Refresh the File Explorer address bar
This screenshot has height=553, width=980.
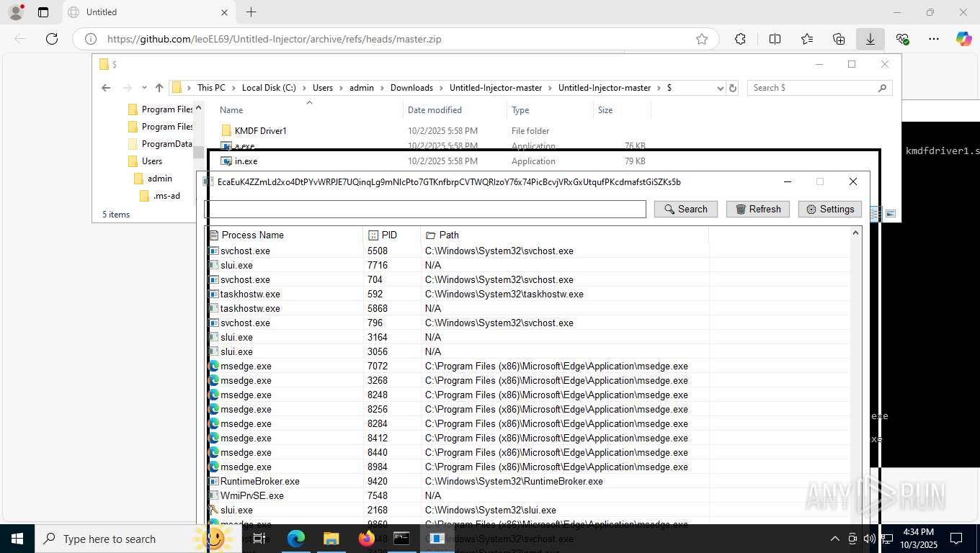click(733, 88)
